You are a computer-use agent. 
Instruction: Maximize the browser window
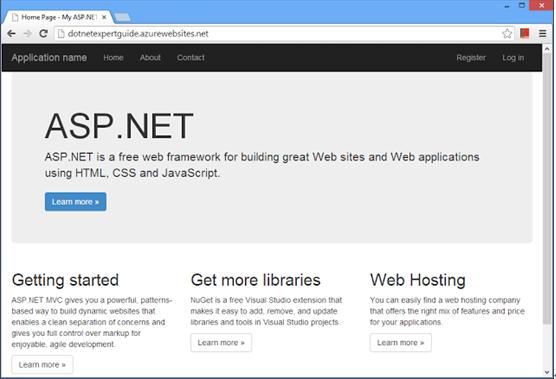(522, 5)
